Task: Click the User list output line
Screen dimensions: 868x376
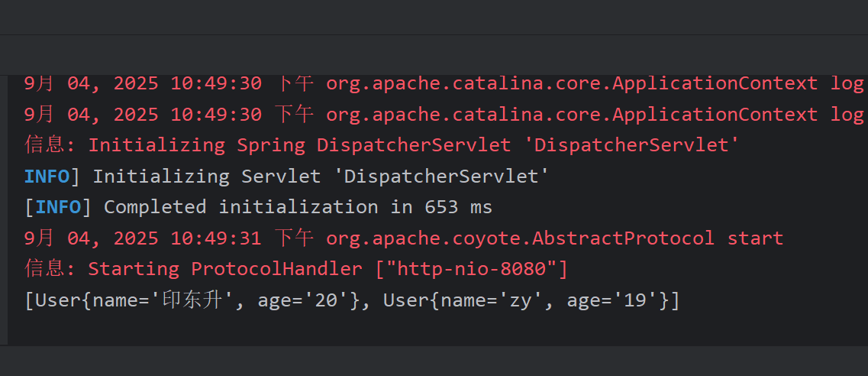Action: 352,300
